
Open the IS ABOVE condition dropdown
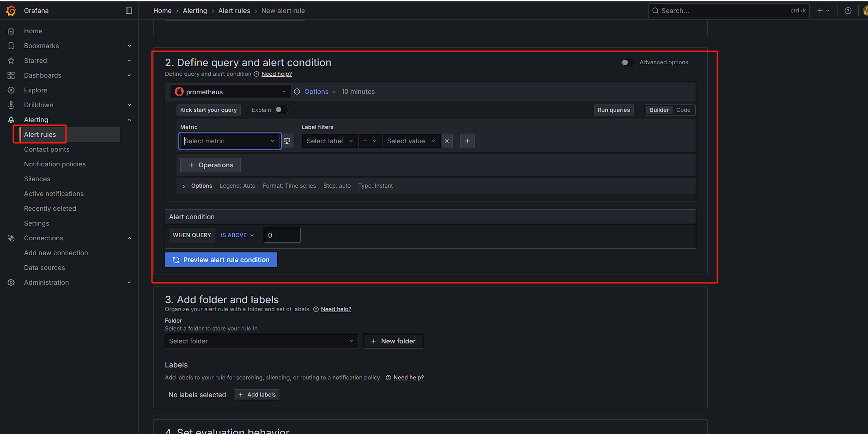237,235
